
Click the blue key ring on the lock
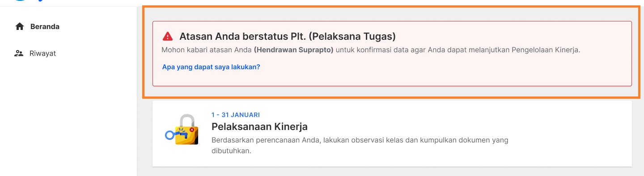(169, 135)
